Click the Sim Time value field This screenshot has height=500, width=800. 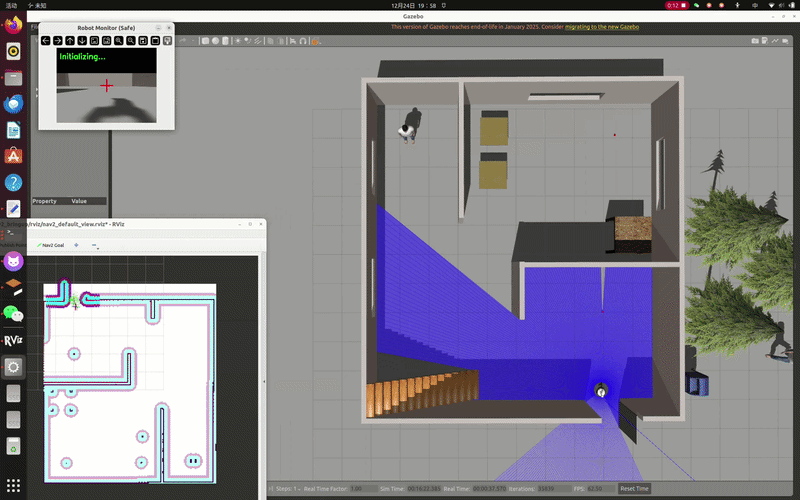(x=424, y=488)
